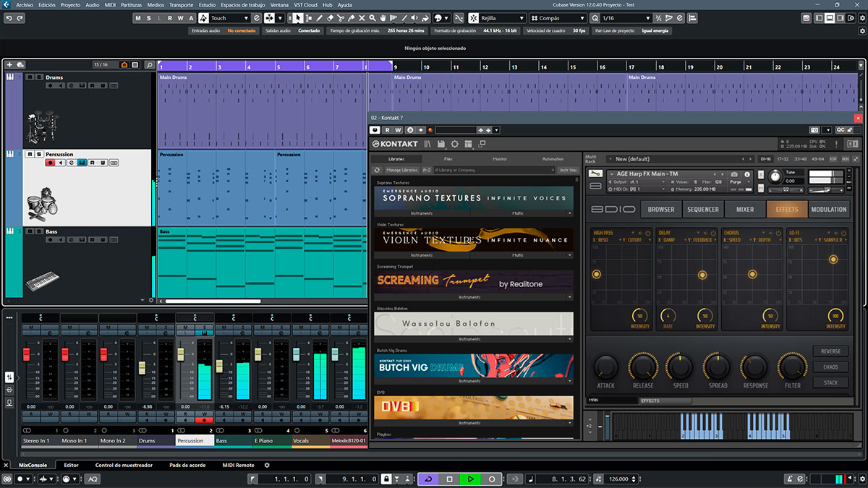Image resolution: width=868 pixels, height=488 pixels.
Task: Toggle the metronome click icon
Action: pos(791,479)
